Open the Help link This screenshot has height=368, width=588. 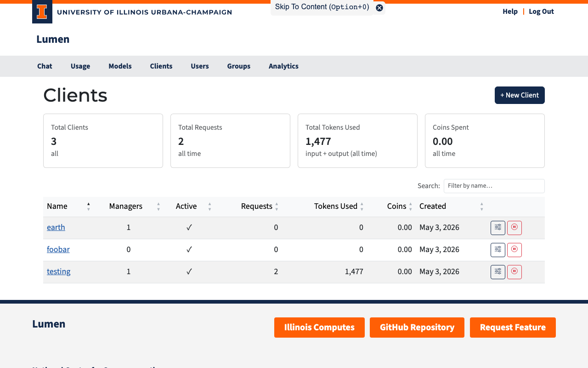(x=510, y=11)
